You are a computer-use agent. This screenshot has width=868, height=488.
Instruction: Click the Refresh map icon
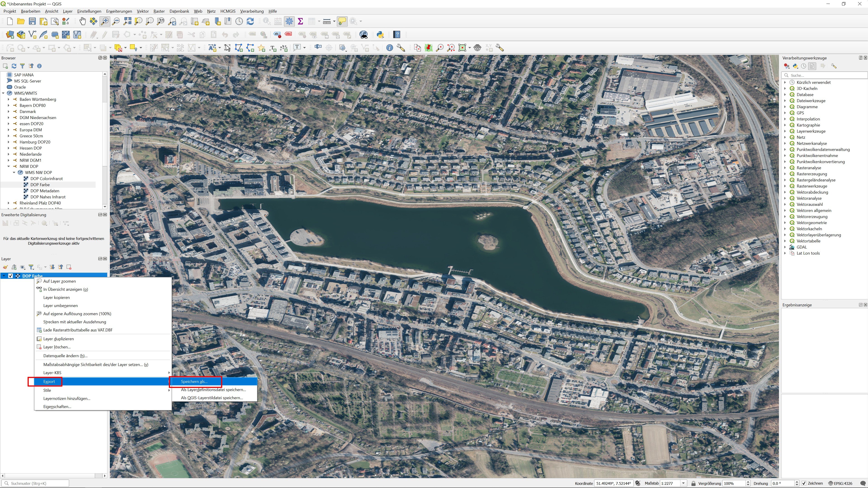250,21
